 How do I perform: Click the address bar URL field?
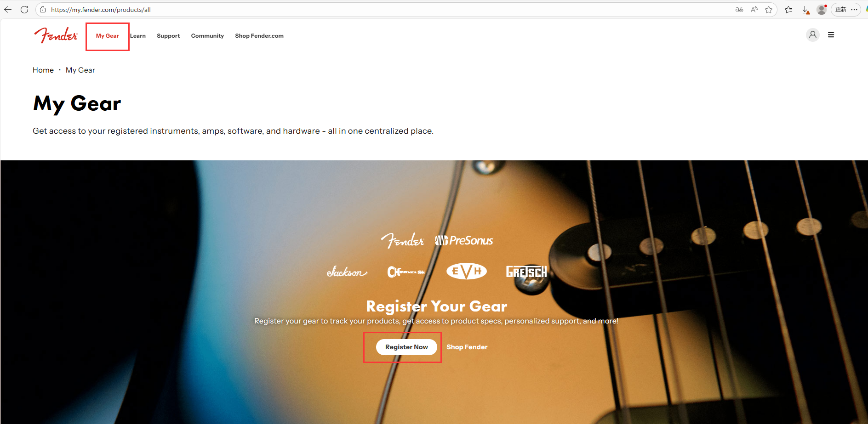point(386,10)
